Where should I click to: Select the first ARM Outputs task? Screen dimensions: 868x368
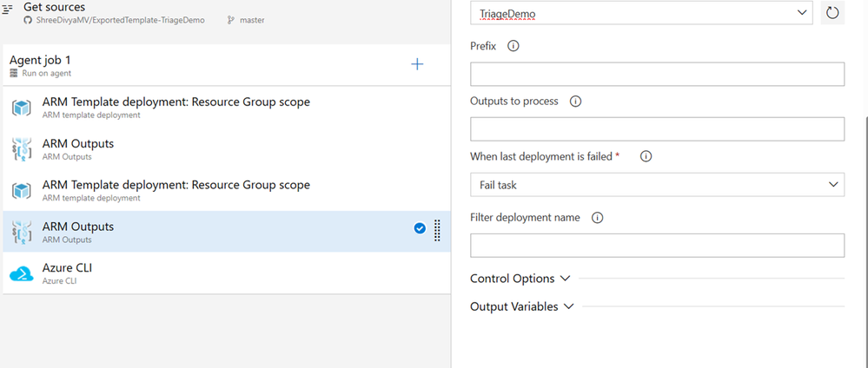tap(78, 148)
